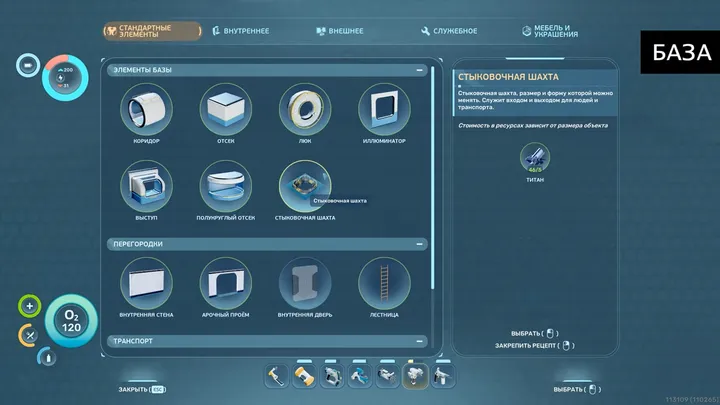Collapse the Перегородки section
Viewport: 720px width, 405px height.
click(419, 244)
